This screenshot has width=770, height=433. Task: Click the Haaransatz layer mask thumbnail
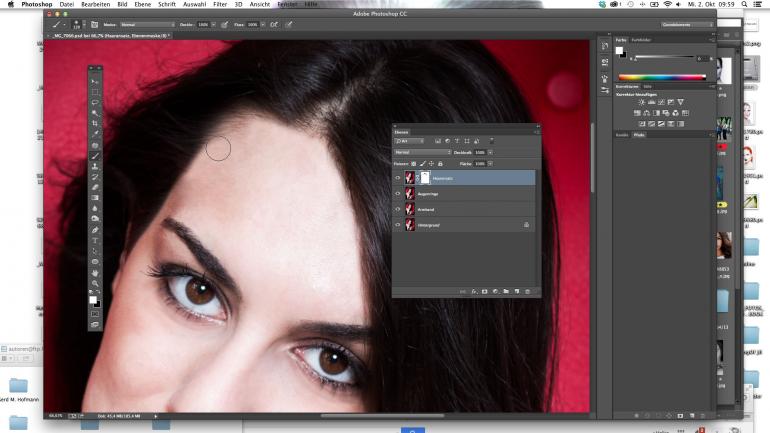point(425,178)
